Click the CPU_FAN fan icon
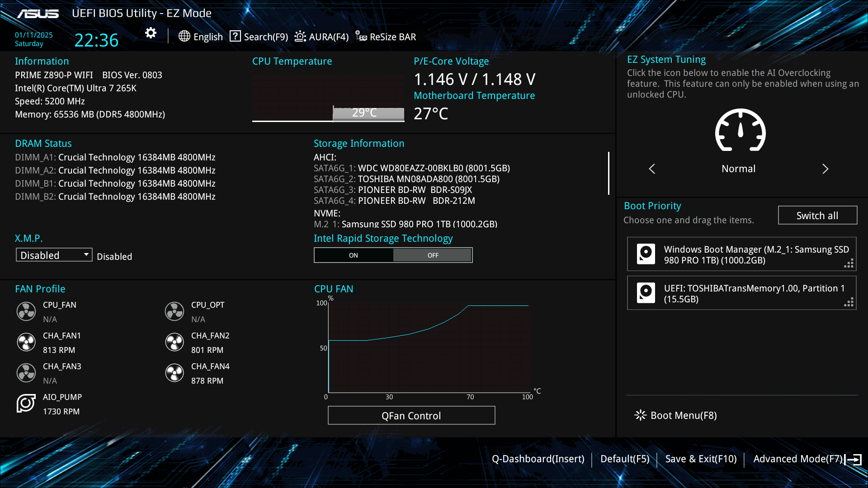The width and height of the screenshot is (868, 488). [x=26, y=311]
